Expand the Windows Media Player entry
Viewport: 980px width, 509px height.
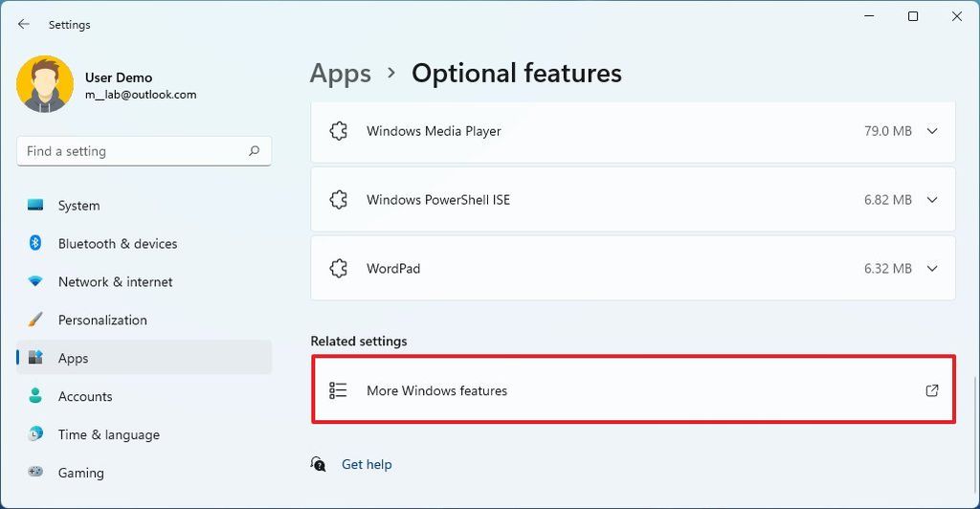(x=932, y=131)
